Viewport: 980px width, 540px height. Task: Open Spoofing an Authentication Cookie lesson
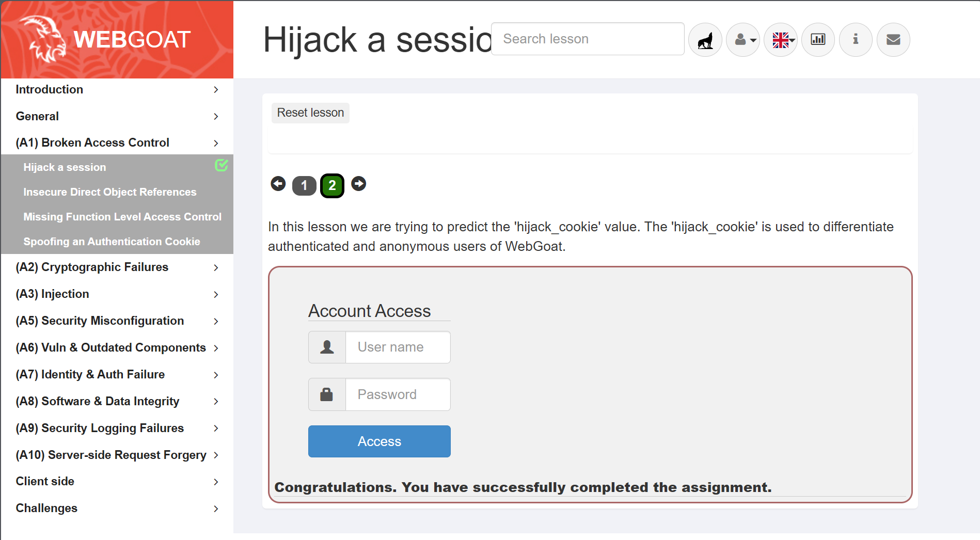click(x=112, y=242)
